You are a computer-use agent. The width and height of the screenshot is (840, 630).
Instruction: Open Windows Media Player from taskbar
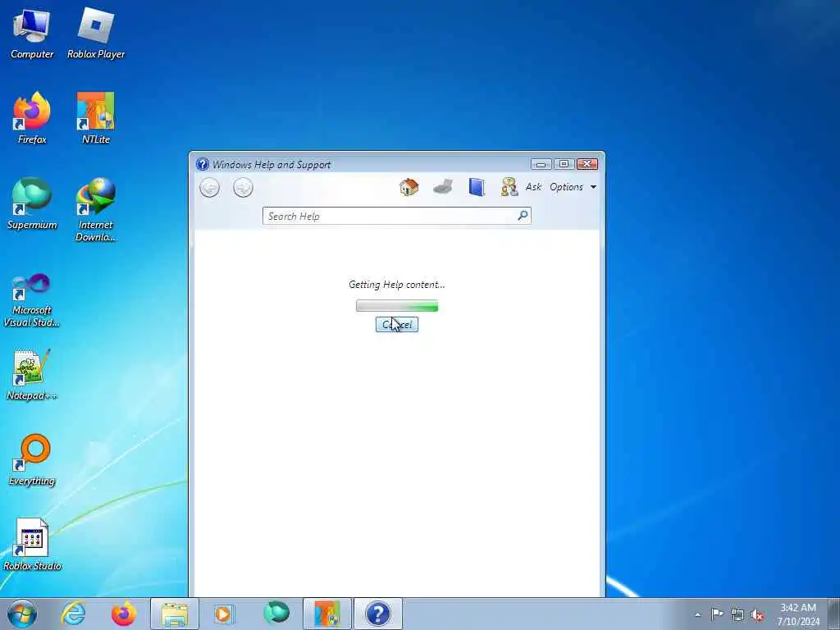point(225,614)
